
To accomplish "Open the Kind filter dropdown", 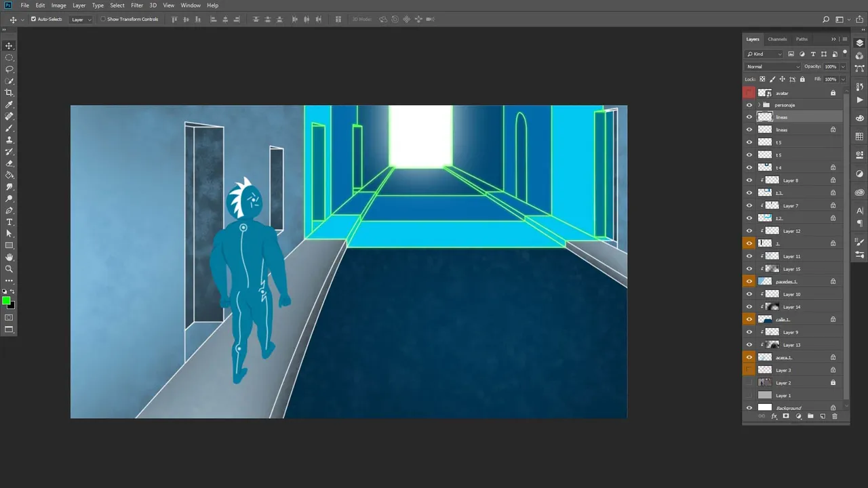I will pyautogui.click(x=764, y=54).
